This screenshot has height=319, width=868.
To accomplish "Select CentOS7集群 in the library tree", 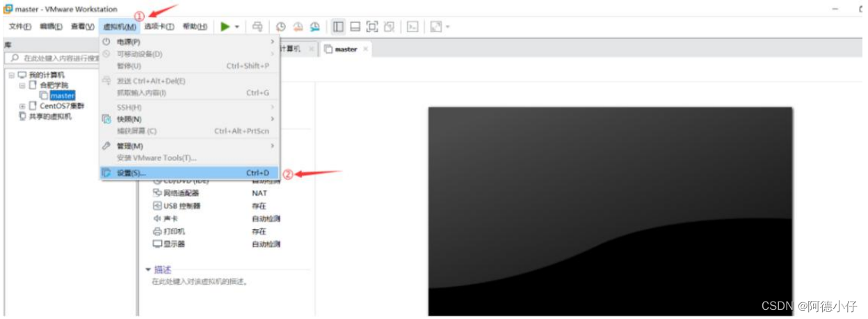I will click(x=62, y=106).
